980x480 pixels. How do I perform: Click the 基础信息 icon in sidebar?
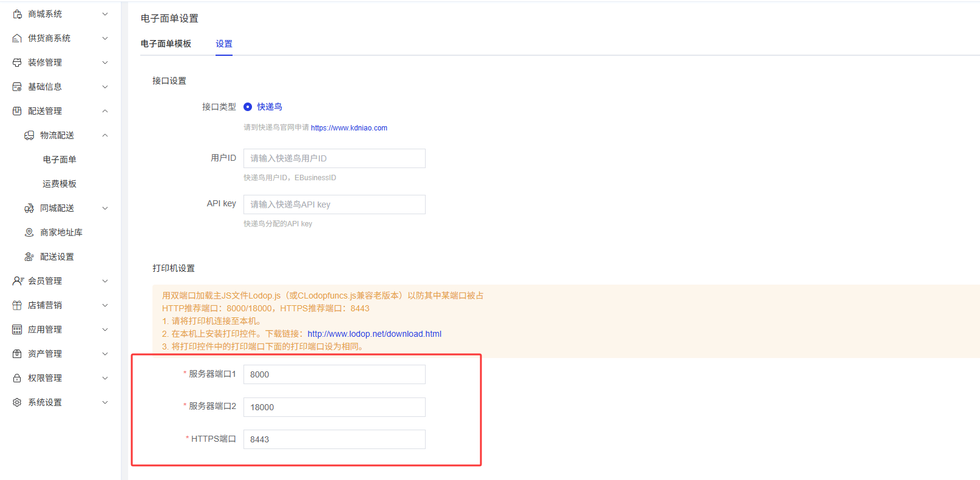tap(17, 87)
